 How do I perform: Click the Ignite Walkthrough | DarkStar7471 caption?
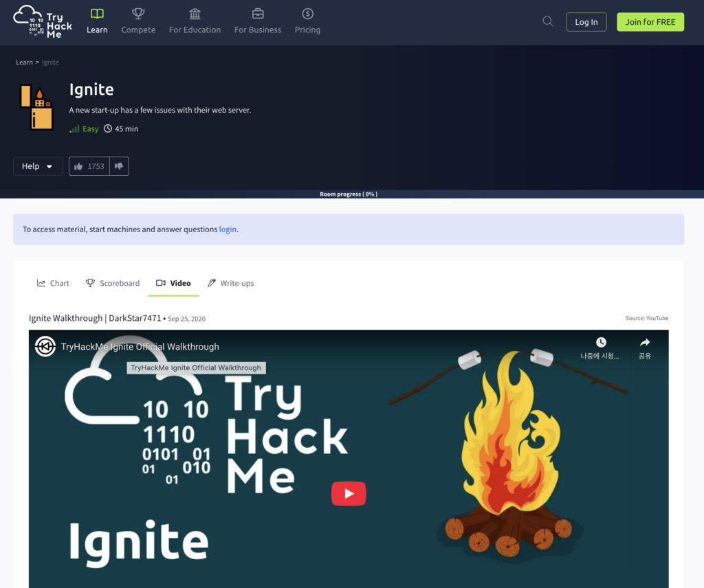point(95,318)
